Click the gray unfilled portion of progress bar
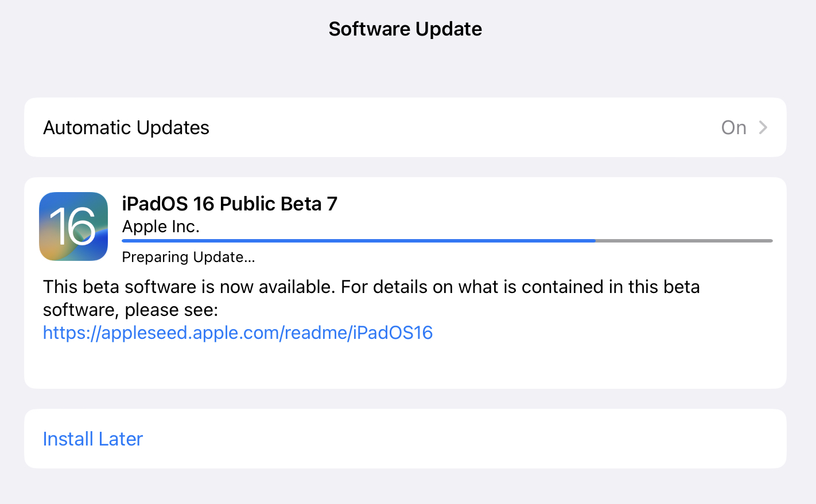The width and height of the screenshot is (816, 504). pyautogui.click(x=684, y=241)
